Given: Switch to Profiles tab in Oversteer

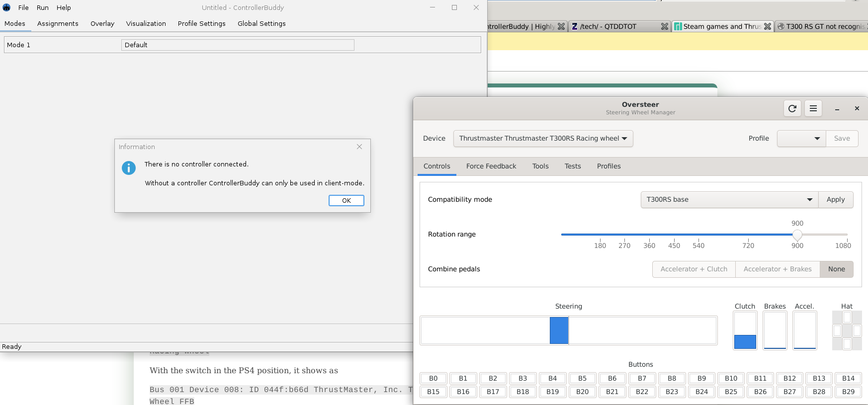Looking at the screenshot, I should coord(609,166).
